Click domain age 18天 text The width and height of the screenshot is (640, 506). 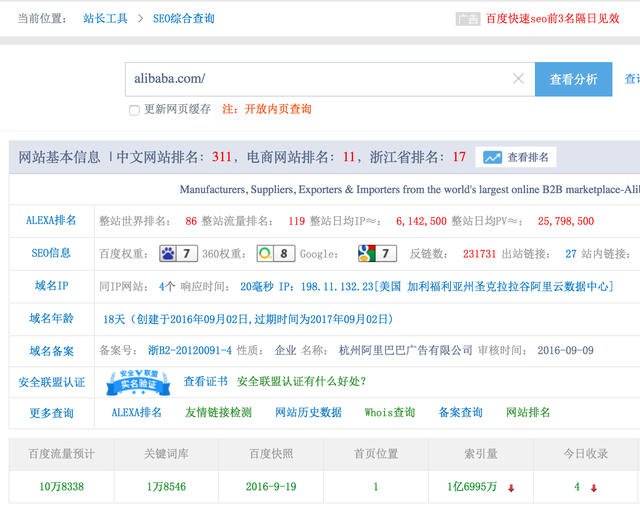point(114,319)
